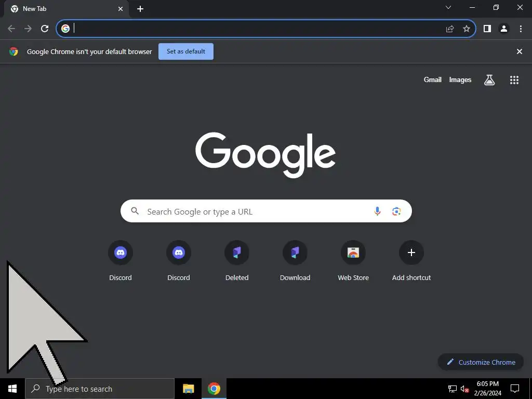
Task: Click the Google logo
Action: [x=265, y=155]
